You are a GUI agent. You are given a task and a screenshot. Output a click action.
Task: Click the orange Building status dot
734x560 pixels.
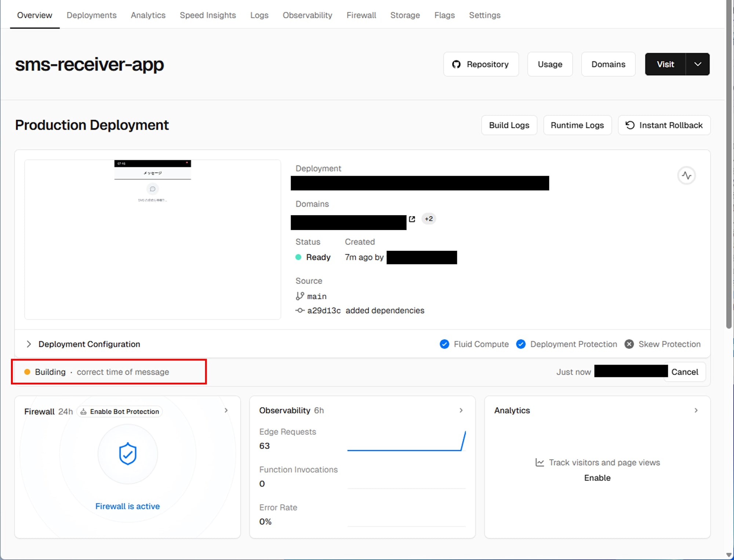[x=27, y=372]
